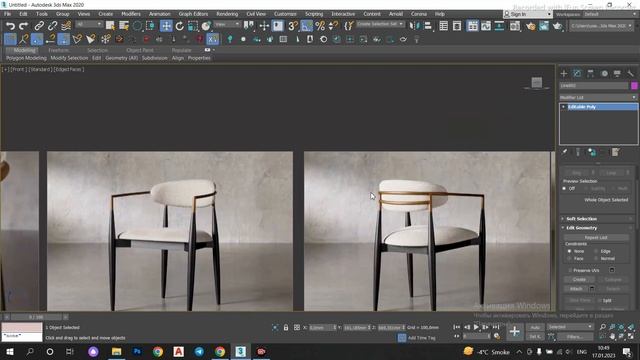Open the Utilities wrench panel tab
640x360 pixels.
(631, 73)
